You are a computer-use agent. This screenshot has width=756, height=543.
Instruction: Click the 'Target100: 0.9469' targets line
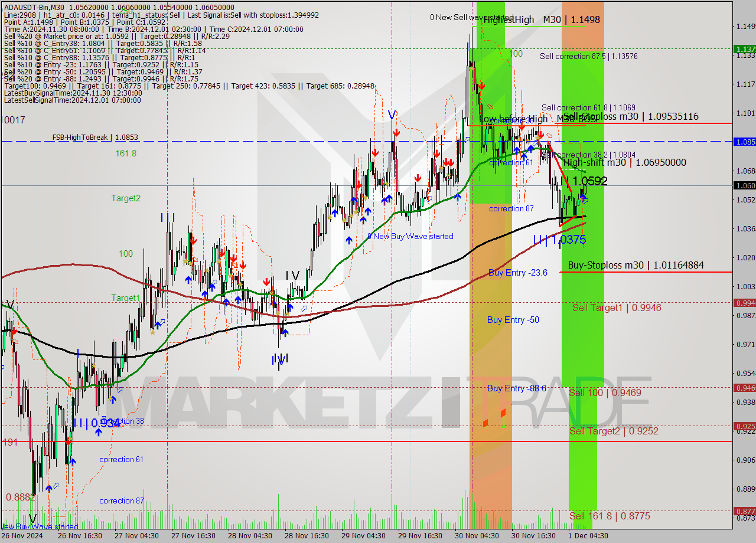[189, 86]
